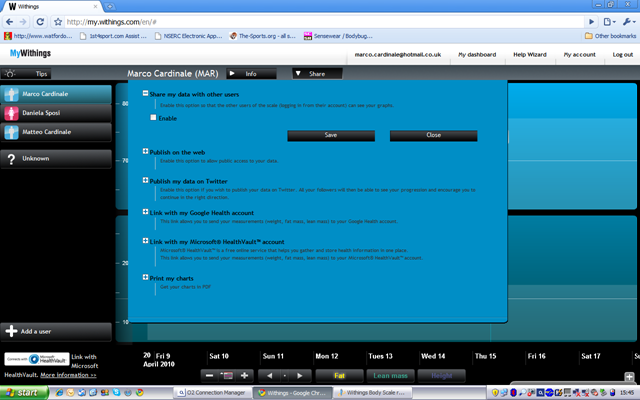
Task: Click the browser Forward arrow
Action: coord(23,22)
